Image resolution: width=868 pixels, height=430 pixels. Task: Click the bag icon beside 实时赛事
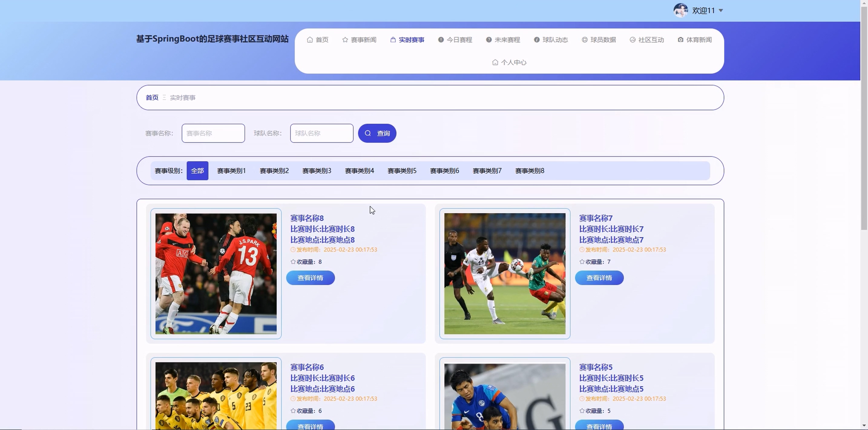[x=393, y=40]
